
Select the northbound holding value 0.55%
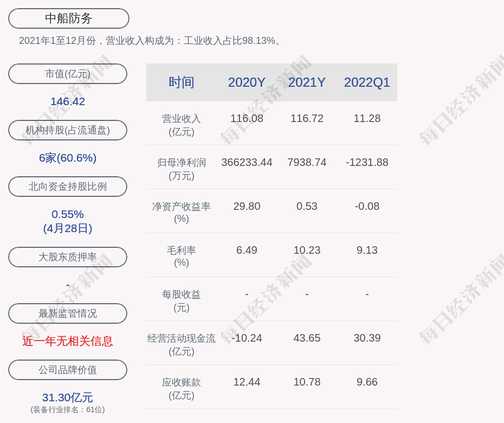68,214
